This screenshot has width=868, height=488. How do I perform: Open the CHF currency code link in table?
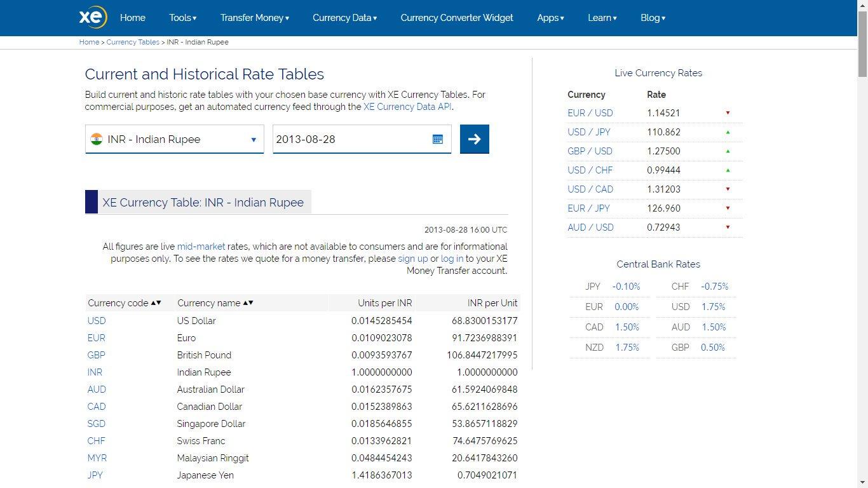tap(96, 441)
